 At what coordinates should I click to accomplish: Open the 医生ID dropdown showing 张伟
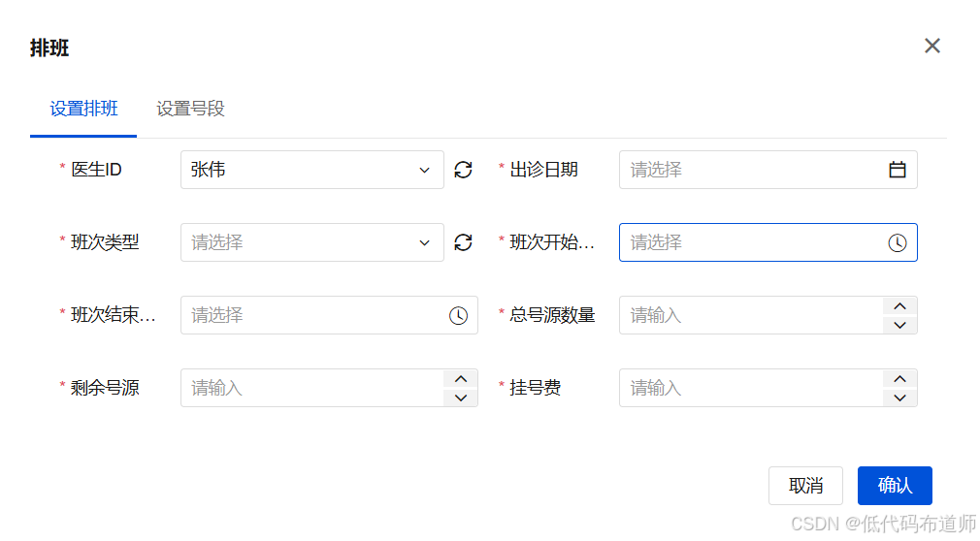pyautogui.click(x=311, y=170)
